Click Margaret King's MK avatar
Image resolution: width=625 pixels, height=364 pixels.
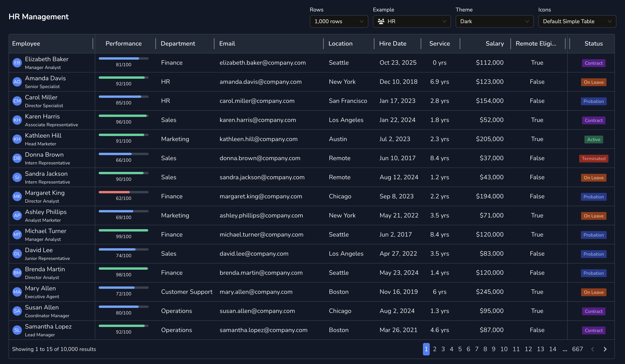[x=17, y=196]
